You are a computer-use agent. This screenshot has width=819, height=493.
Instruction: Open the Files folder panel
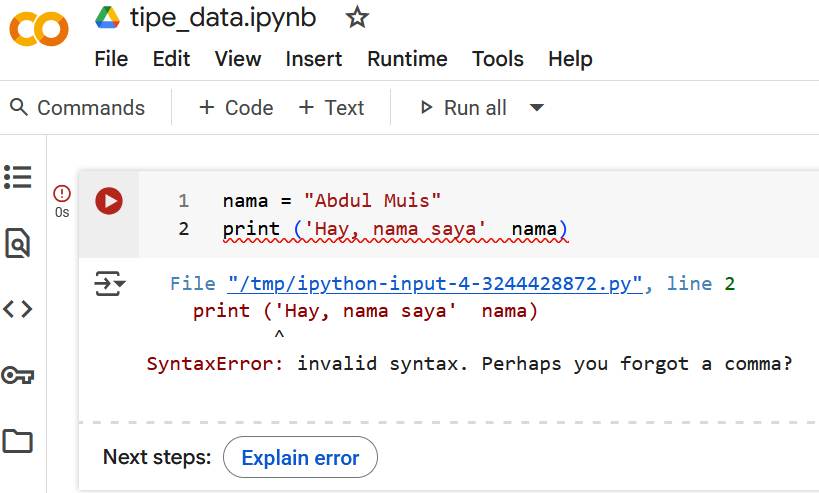[18, 441]
